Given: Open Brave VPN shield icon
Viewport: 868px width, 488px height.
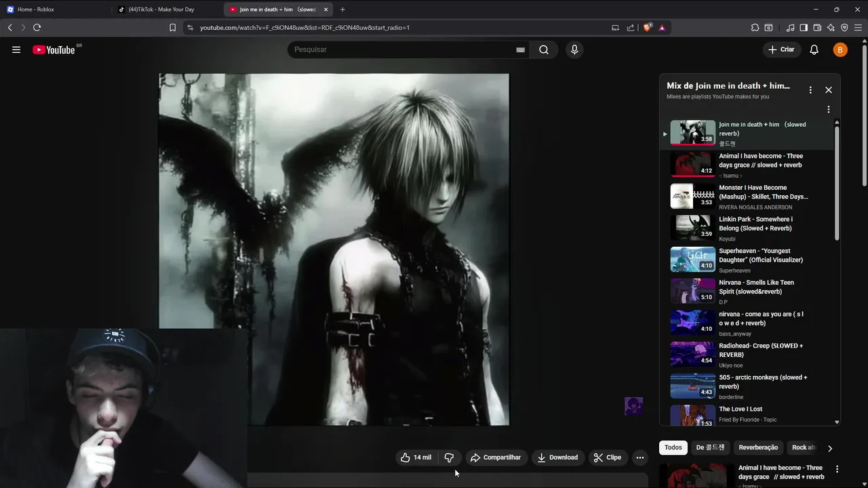Looking at the screenshot, I should tap(844, 28).
